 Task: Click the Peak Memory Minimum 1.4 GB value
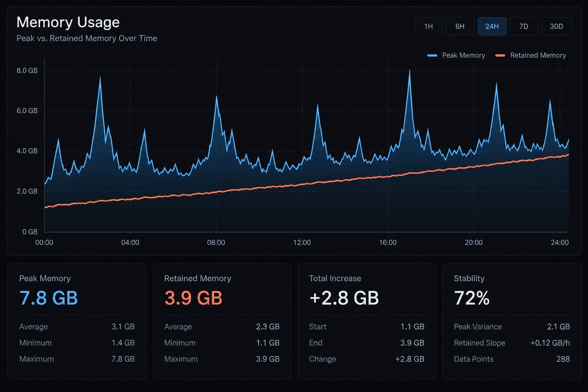pyautogui.click(x=123, y=343)
